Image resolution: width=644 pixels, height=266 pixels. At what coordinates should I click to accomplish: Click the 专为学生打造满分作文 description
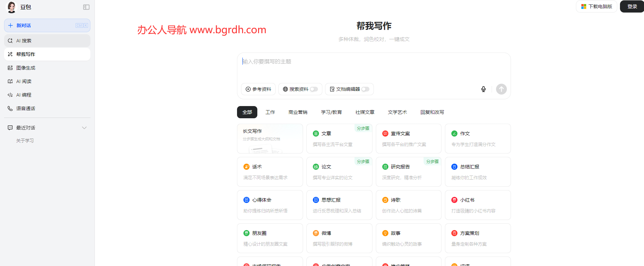(x=473, y=144)
